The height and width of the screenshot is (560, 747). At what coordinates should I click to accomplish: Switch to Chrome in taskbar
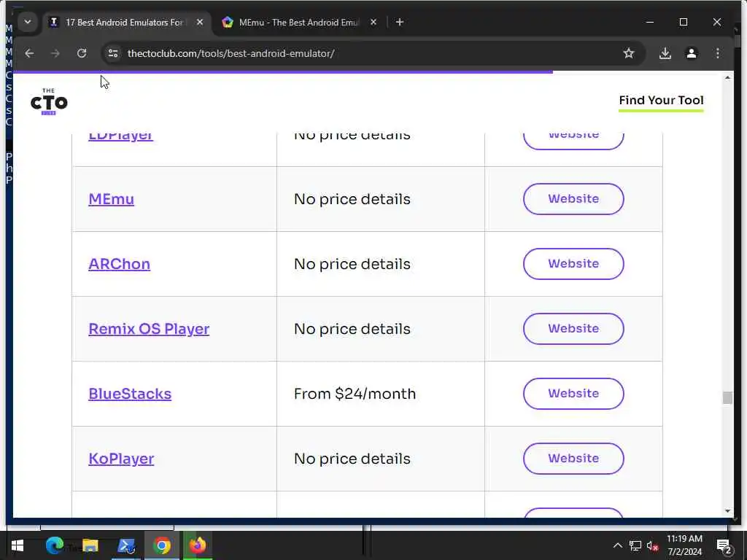point(162,545)
